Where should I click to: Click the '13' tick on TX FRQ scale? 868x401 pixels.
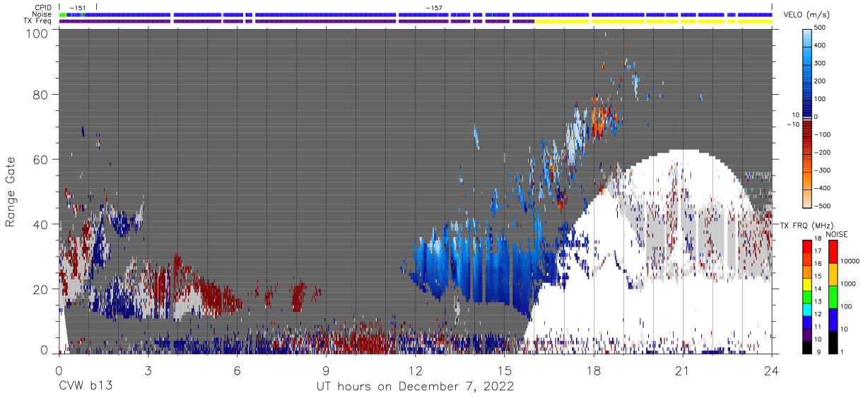coord(818,301)
